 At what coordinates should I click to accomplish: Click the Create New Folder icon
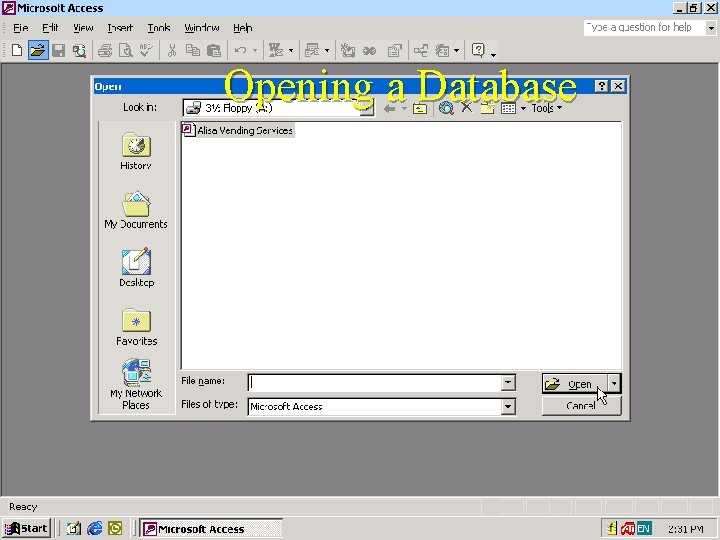point(487,108)
